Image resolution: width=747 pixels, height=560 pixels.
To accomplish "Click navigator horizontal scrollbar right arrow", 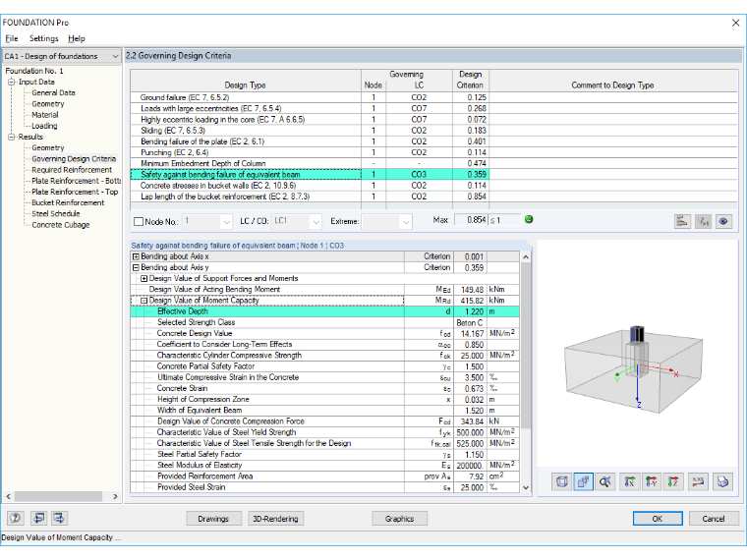I will coord(115,496).
